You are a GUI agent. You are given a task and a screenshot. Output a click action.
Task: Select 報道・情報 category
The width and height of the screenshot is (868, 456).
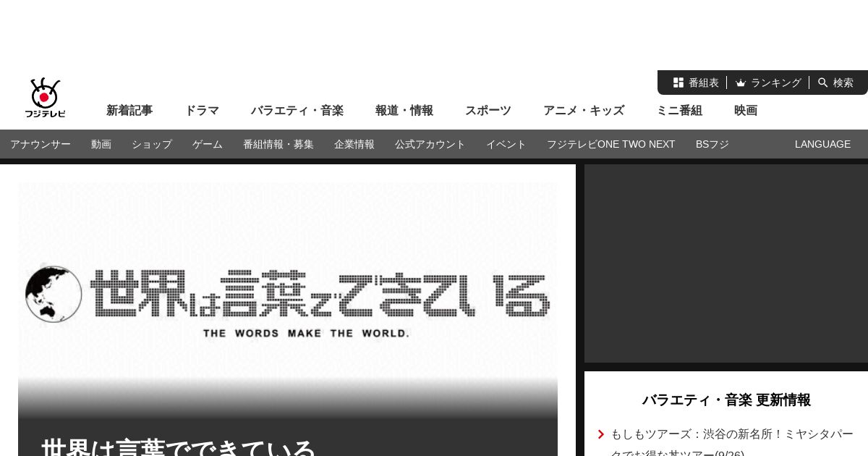point(404,110)
